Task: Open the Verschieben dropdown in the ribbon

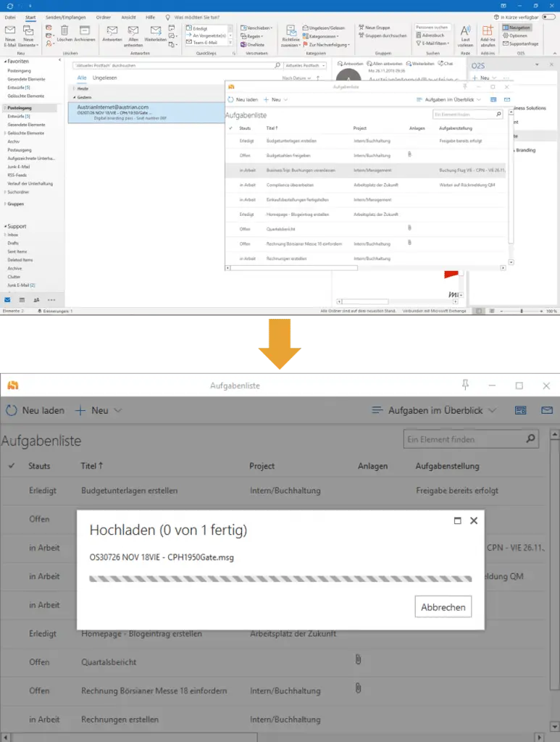Action: 256,28
